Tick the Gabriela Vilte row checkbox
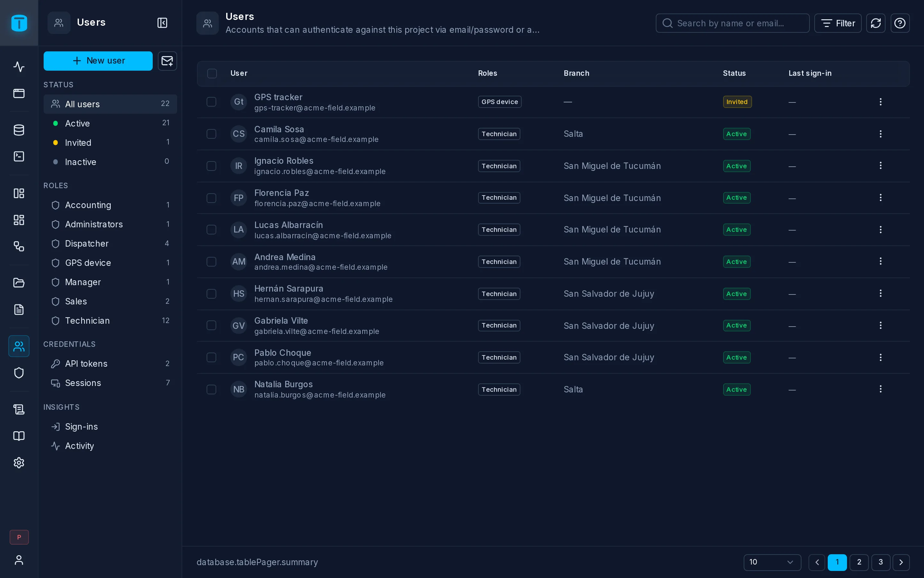 [211, 325]
